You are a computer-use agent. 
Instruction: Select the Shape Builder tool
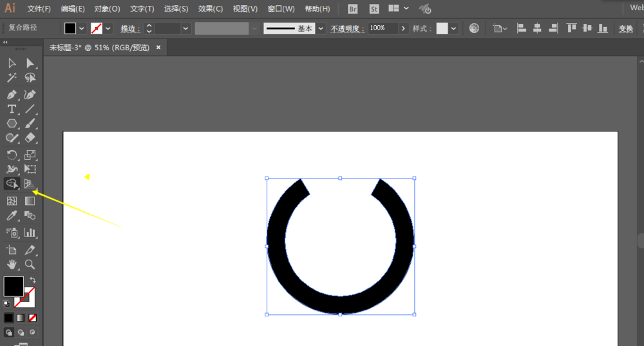(x=12, y=184)
